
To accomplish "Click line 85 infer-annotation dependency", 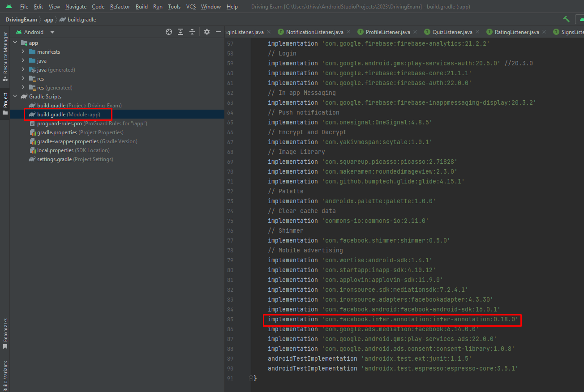I will point(393,320).
